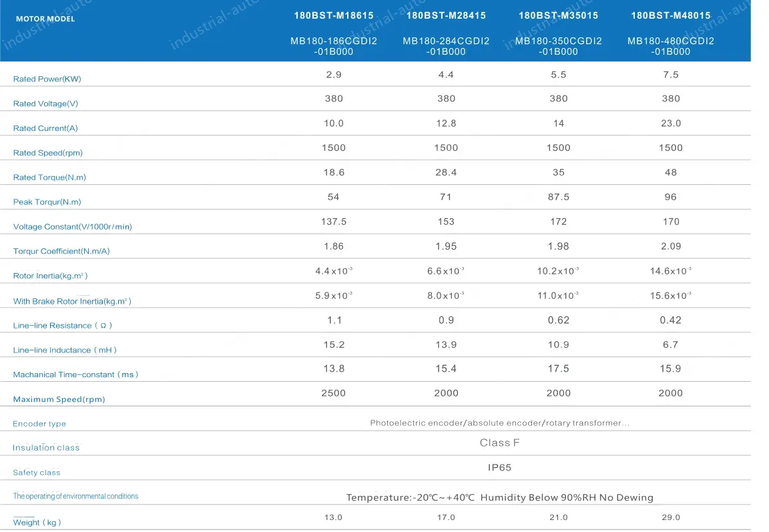The height and width of the screenshot is (532, 769).
Task: Select the Line-line Resistance row label
Action: [x=62, y=326]
